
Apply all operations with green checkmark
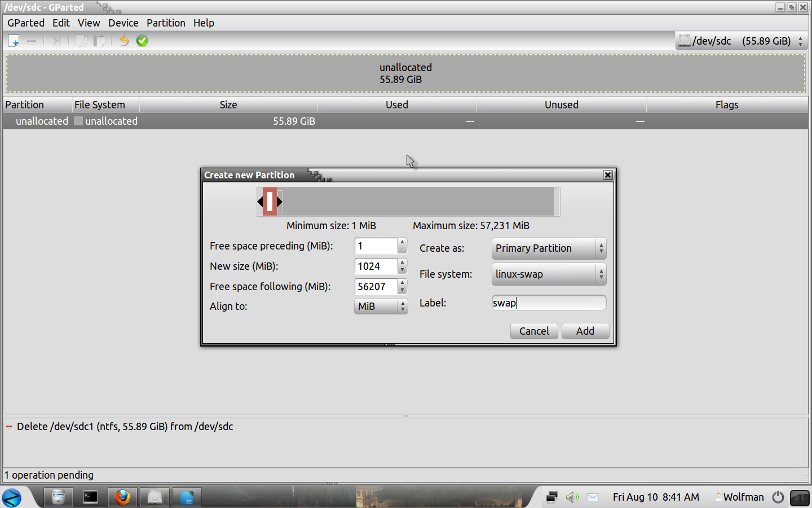click(142, 41)
